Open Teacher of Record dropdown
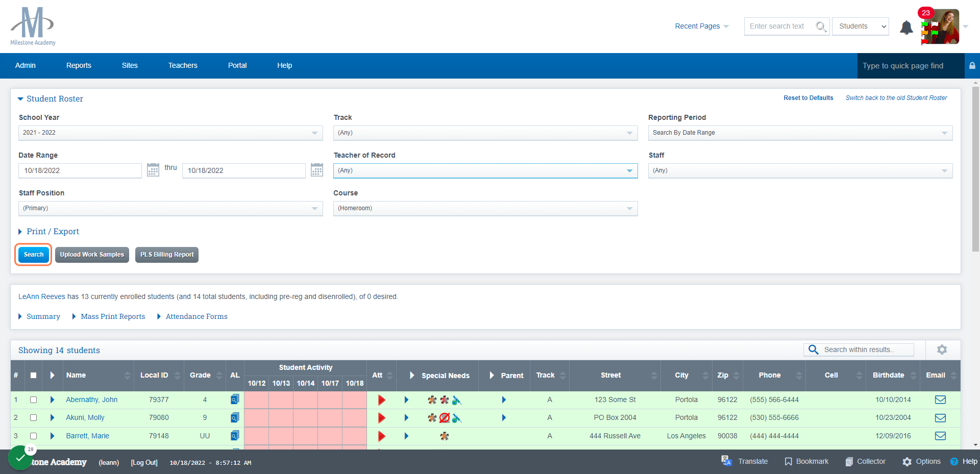This screenshot has width=980, height=474. point(485,170)
